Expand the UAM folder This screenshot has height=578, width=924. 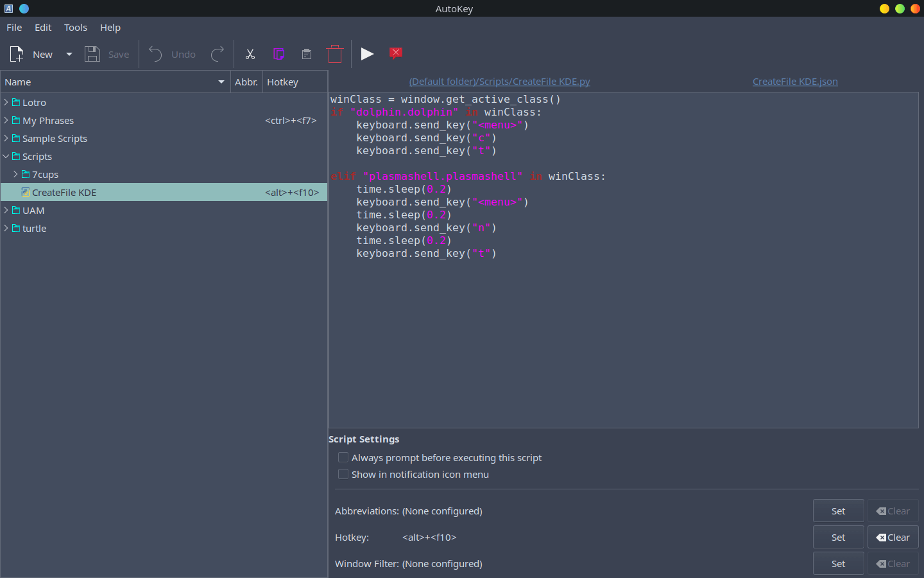(x=6, y=210)
